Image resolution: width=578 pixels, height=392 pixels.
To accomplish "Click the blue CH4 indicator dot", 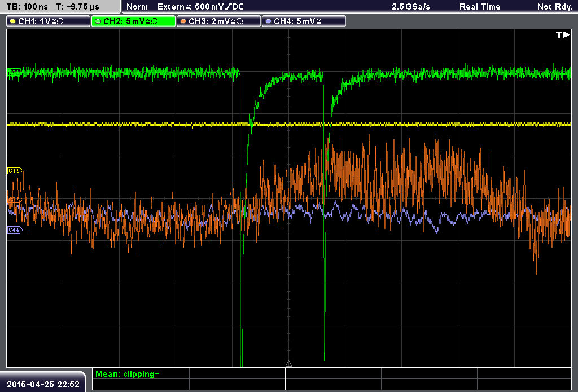I will click(268, 21).
